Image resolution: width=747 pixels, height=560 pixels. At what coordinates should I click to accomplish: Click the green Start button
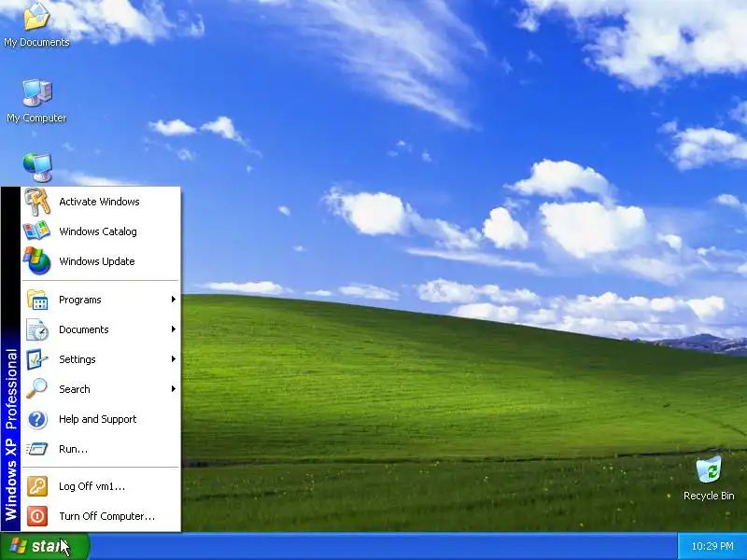[x=45, y=546]
